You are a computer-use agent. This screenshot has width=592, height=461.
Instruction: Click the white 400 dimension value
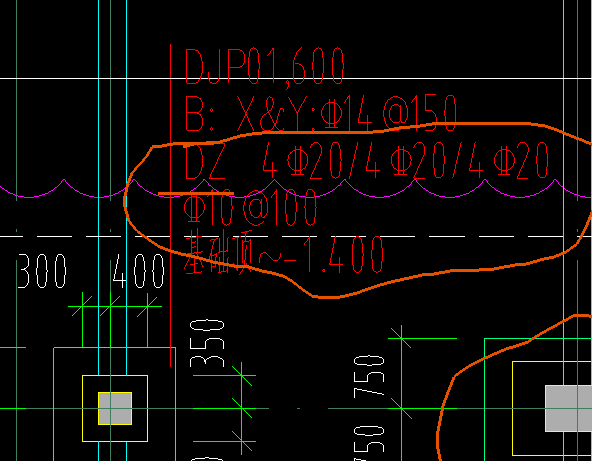pyautogui.click(x=139, y=271)
